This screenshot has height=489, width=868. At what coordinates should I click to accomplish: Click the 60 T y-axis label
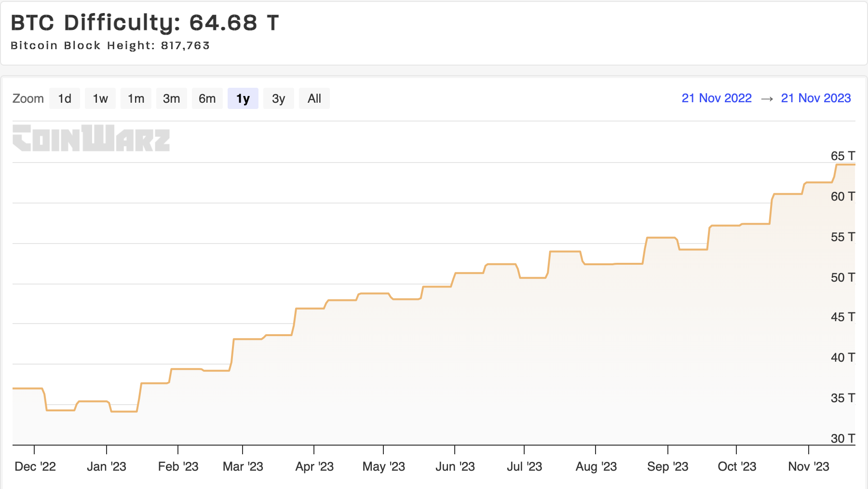tap(842, 196)
